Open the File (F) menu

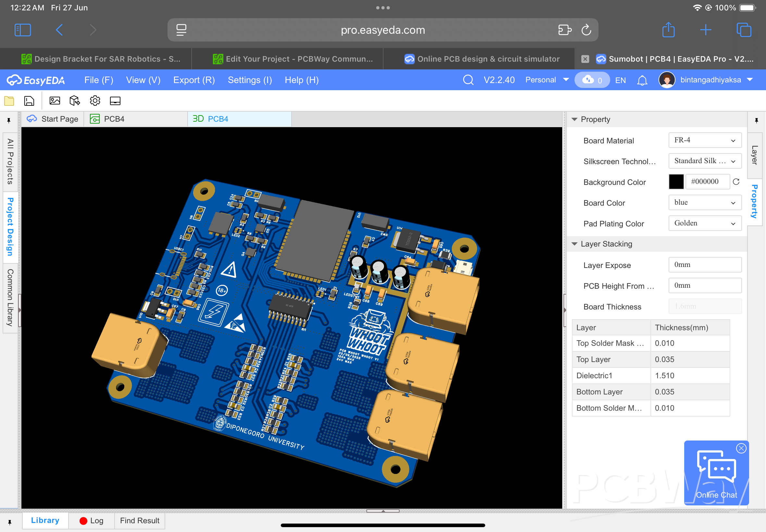(99, 80)
